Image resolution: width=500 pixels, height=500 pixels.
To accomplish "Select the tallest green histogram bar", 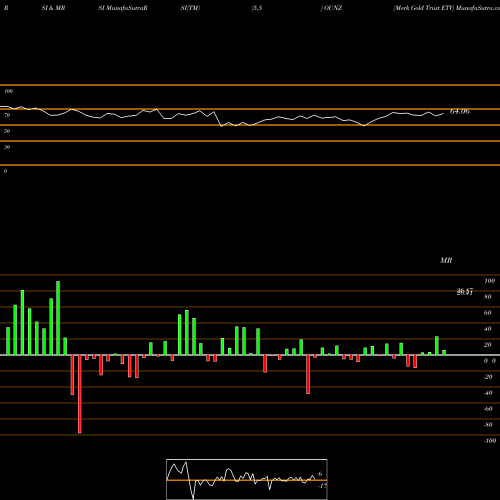I will point(58,318).
